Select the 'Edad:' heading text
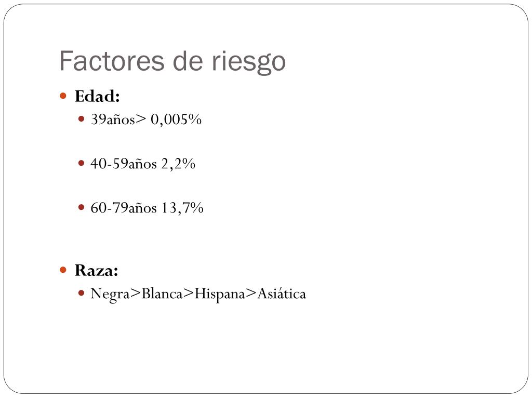532x399 pixels. pyautogui.click(x=97, y=96)
